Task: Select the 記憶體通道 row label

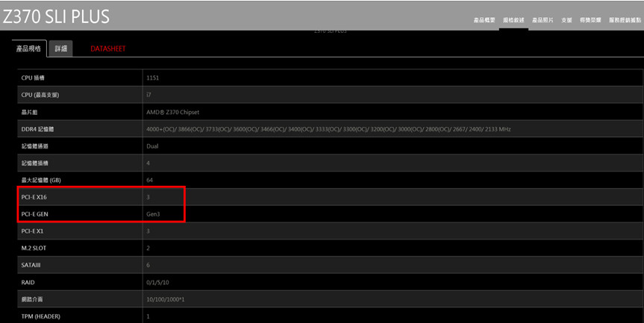Action: (x=34, y=146)
